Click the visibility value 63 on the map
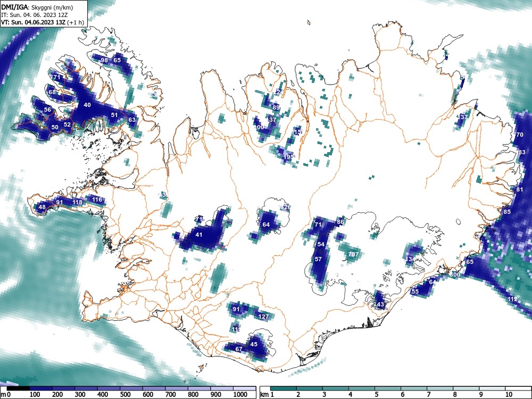 pyautogui.click(x=131, y=120)
